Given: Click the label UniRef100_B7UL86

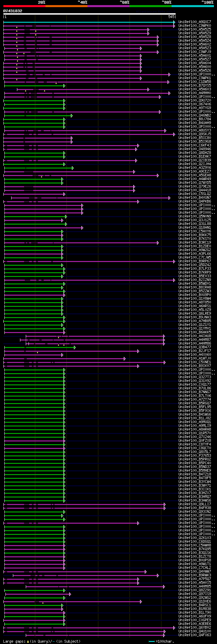Looking at the screenshot, I should point(195,388).
